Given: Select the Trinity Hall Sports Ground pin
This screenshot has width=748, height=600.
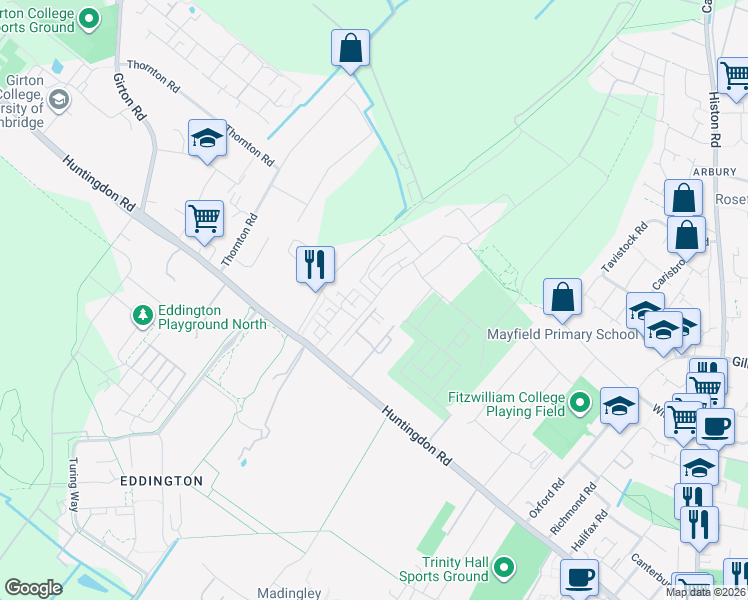Looking at the screenshot, I should tap(504, 569).
